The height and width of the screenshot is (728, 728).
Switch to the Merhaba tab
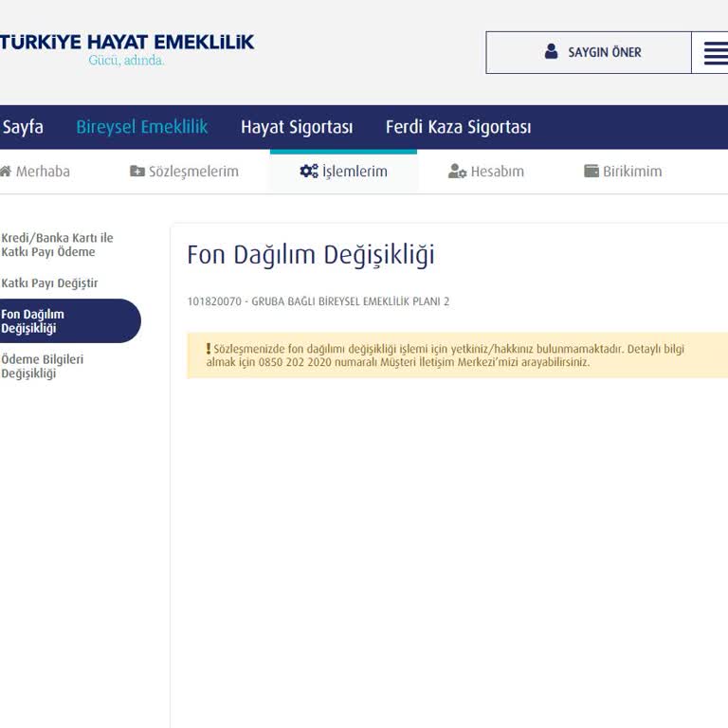[x=35, y=172]
